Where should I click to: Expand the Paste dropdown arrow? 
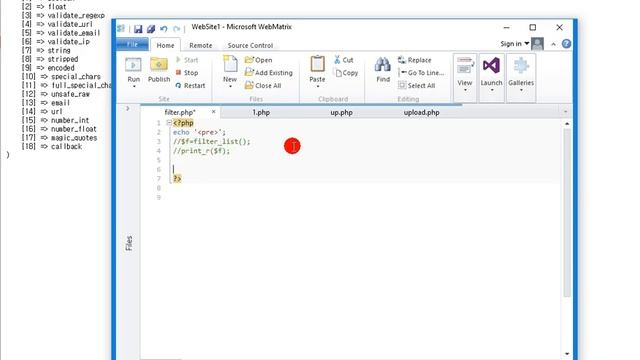coord(318,86)
